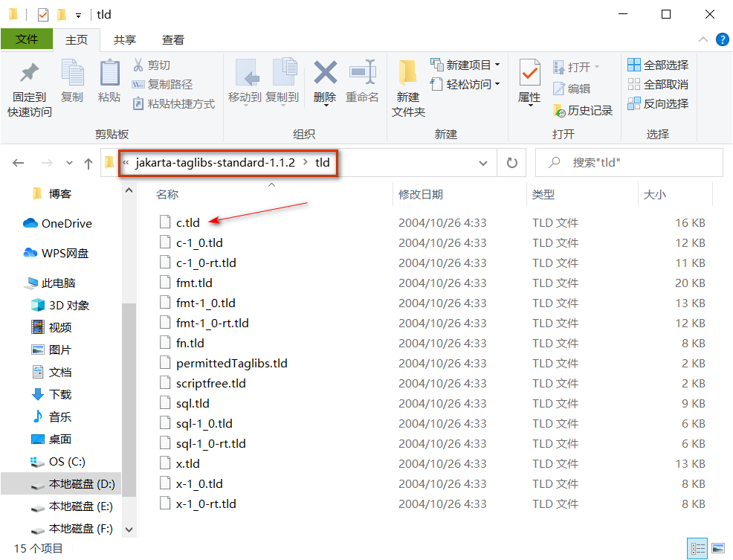Open the ribbon Help question mark

pyautogui.click(x=723, y=39)
